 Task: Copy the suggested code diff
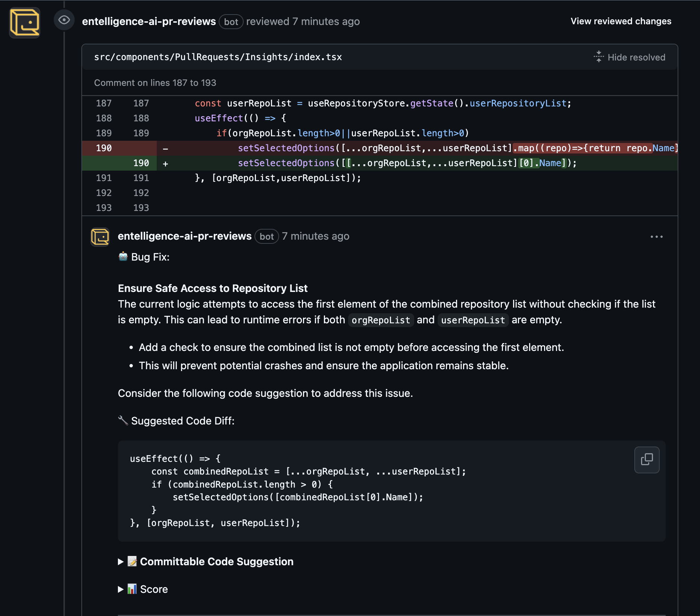click(647, 460)
